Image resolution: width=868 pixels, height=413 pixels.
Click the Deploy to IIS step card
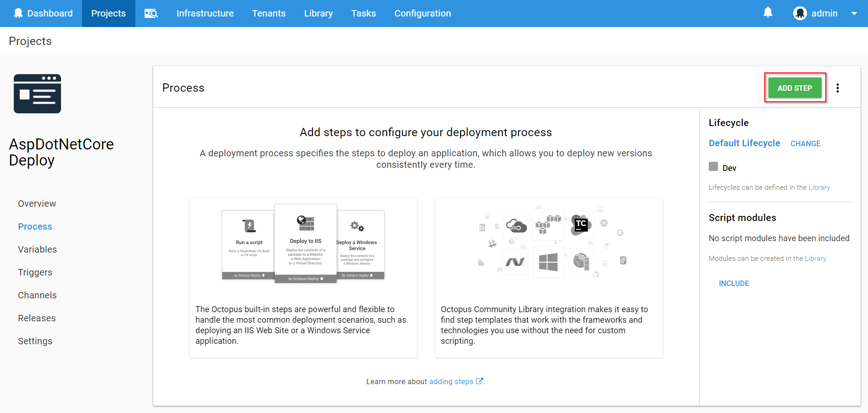tap(306, 243)
